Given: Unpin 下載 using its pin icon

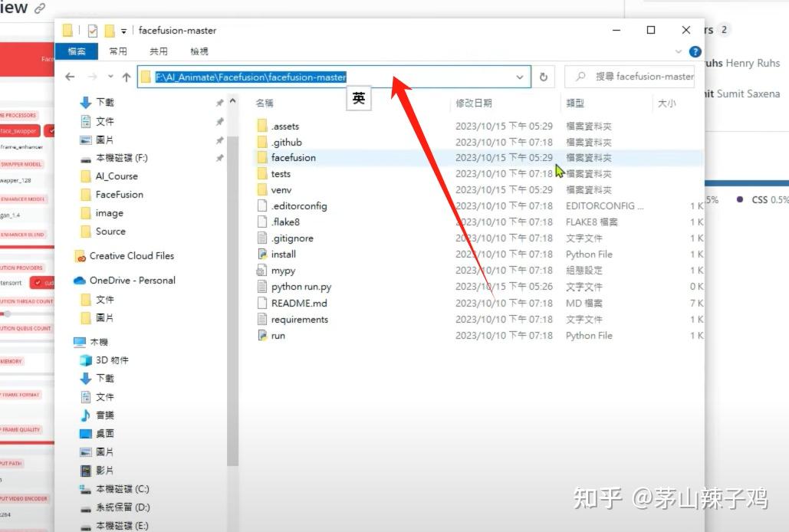Looking at the screenshot, I should pyautogui.click(x=220, y=101).
